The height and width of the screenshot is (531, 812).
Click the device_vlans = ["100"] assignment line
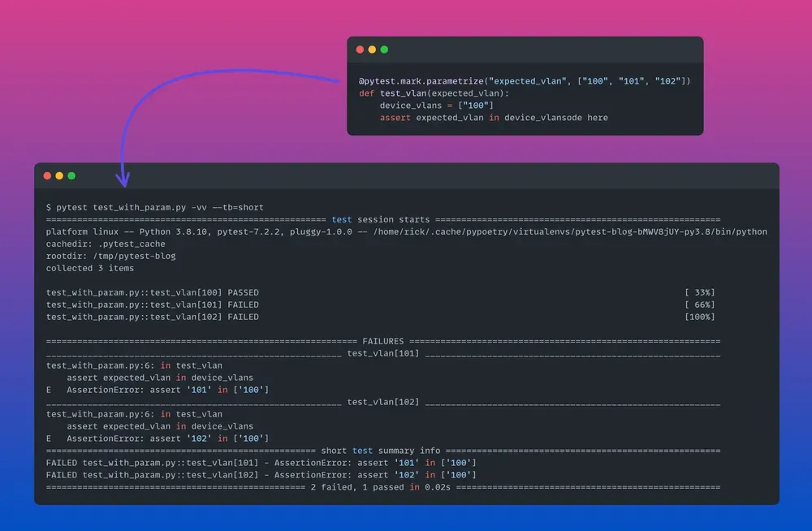click(x=436, y=106)
